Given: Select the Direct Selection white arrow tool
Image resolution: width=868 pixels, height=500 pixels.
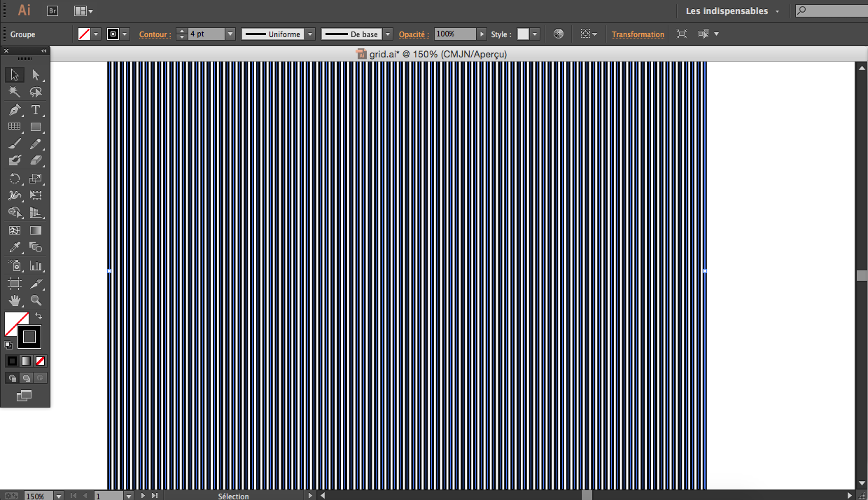Looking at the screenshot, I should (x=36, y=75).
